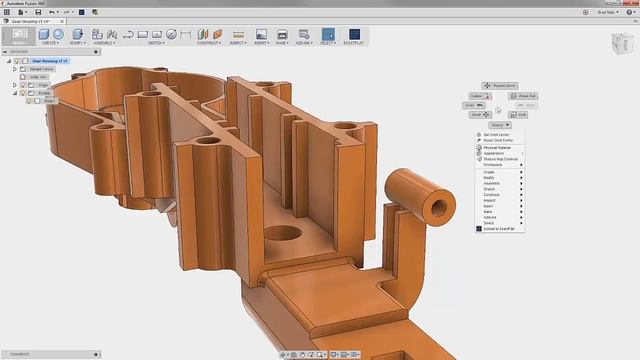This screenshot has width=640, height=360.
Task: Toggle lightbulb visibility of Body1
Action: tap(29, 101)
